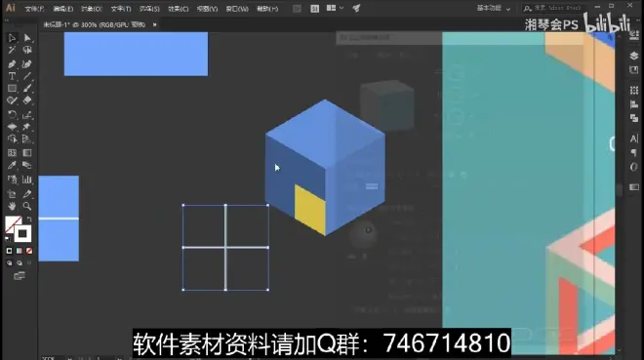Select the Gradient tool
Image resolution: width=644 pixels, height=360 pixels.
pos(27,153)
